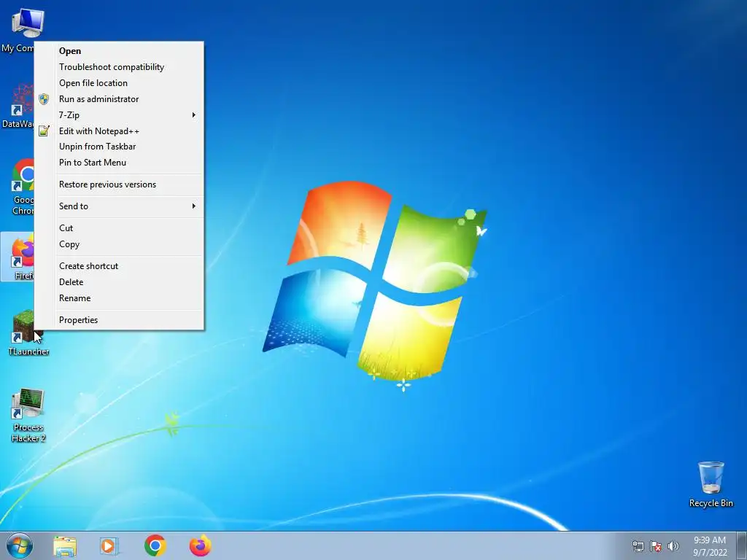Select the Process Hacker 2 shortcut
This screenshot has width=747, height=560.
[x=28, y=414]
